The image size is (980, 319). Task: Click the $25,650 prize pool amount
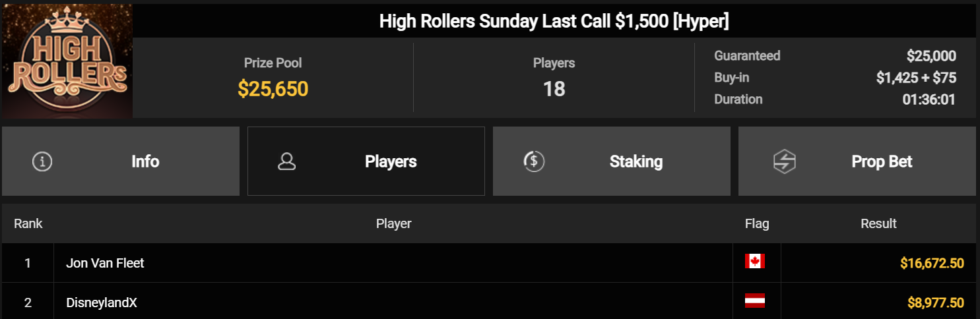tap(273, 89)
